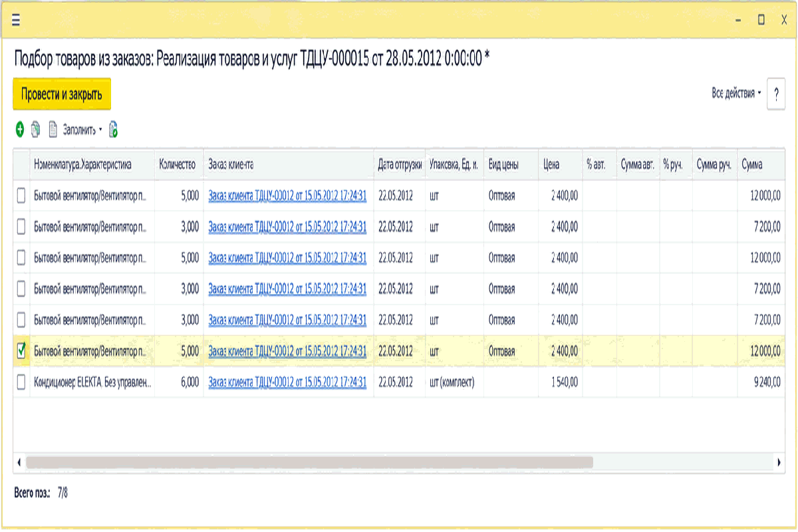The image size is (798, 532).
Task: Click the document icon with green checkmark
Action: [114, 129]
